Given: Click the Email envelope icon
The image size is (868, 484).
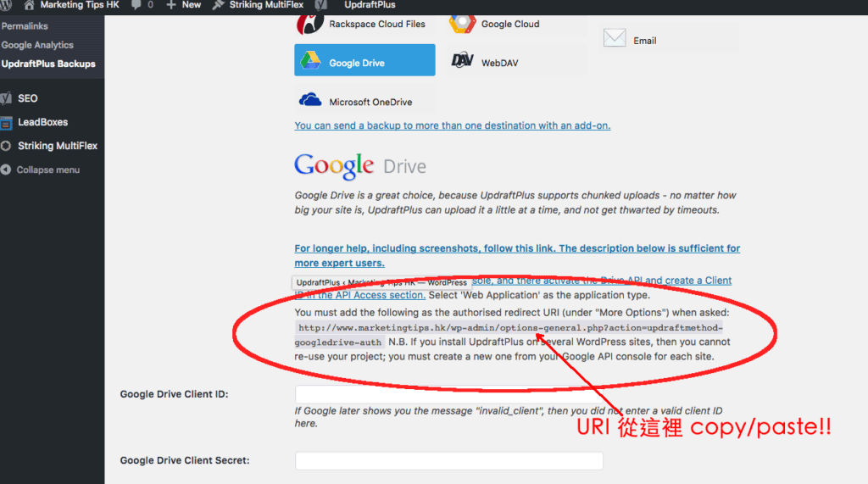Looking at the screenshot, I should 615,38.
